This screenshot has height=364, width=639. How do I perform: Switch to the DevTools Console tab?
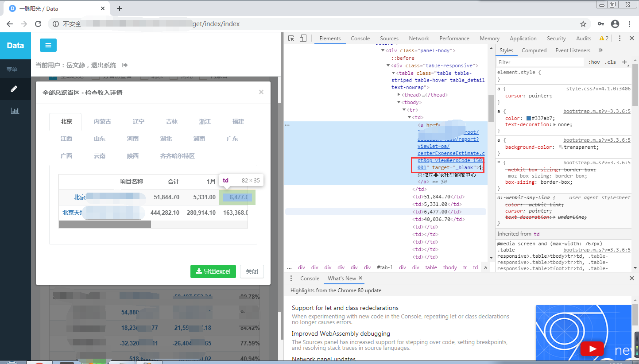click(x=360, y=39)
